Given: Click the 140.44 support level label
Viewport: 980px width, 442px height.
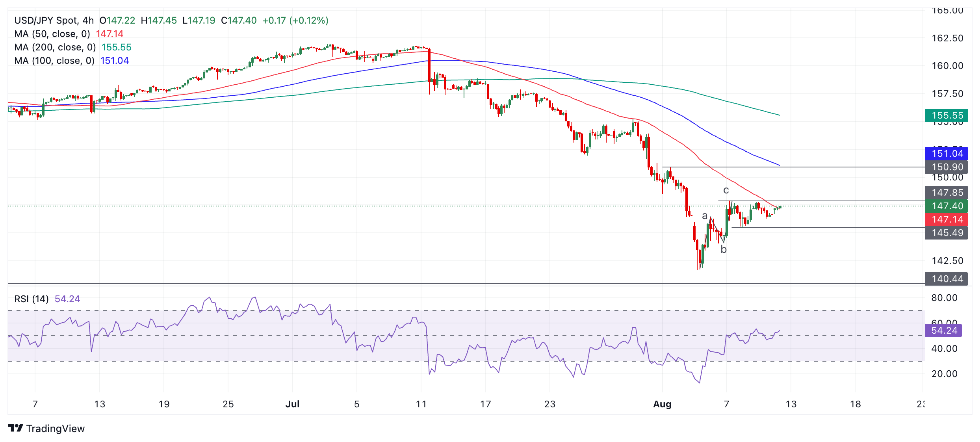Looking at the screenshot, I should [947, 279].
